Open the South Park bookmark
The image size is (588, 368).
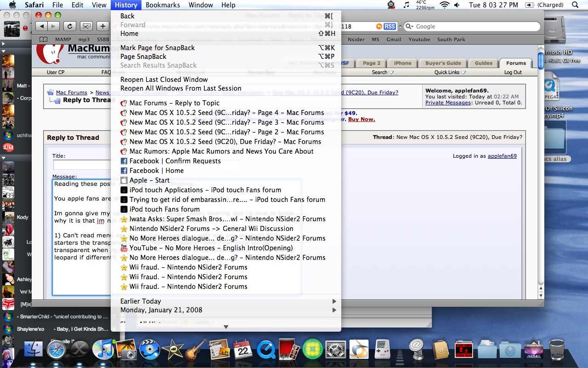pyautogui.click(x=451, y=40)
